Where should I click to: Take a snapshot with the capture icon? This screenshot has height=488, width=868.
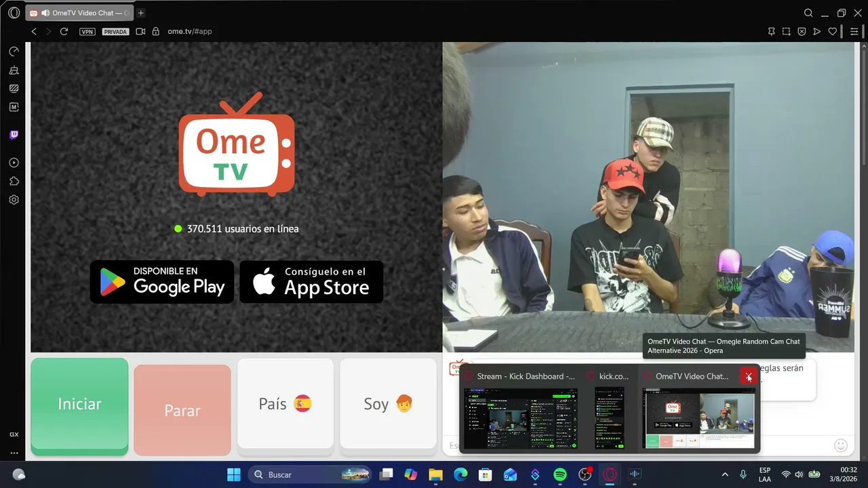(786, 31)
